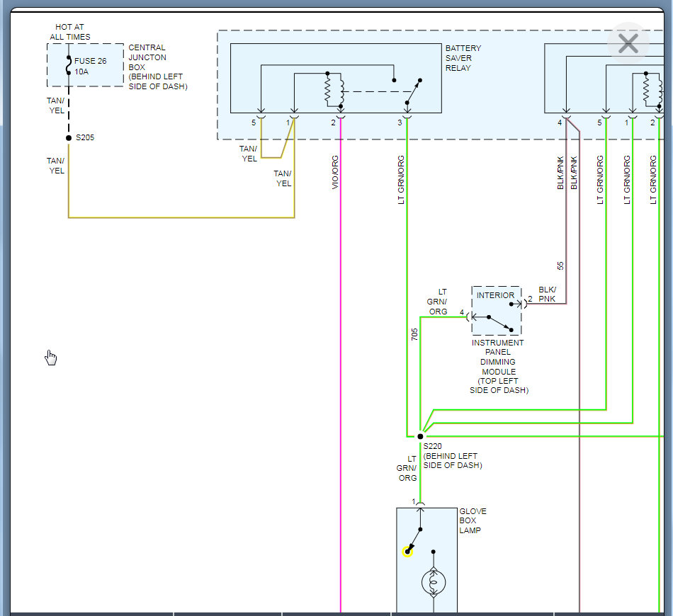Viewport: 673px width, 616px height.
Task: Close the wiring diagram with the X button
Action: pos(628,44)
